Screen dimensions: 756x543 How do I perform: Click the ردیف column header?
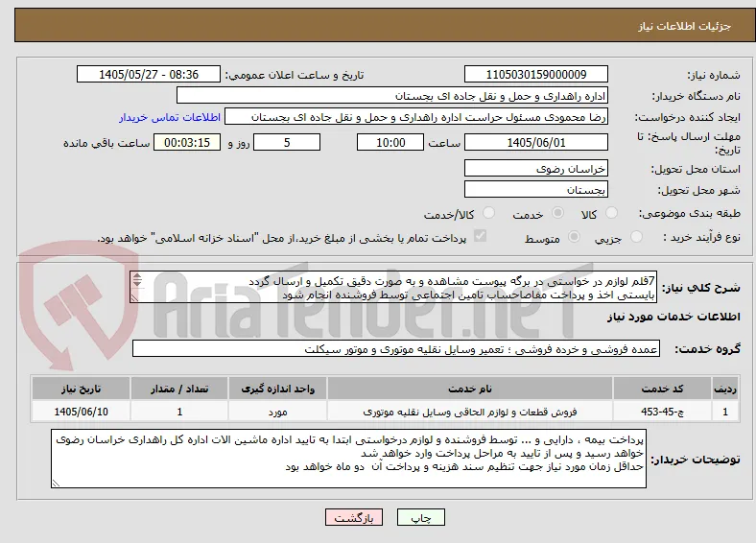click(x=725, y=389)
